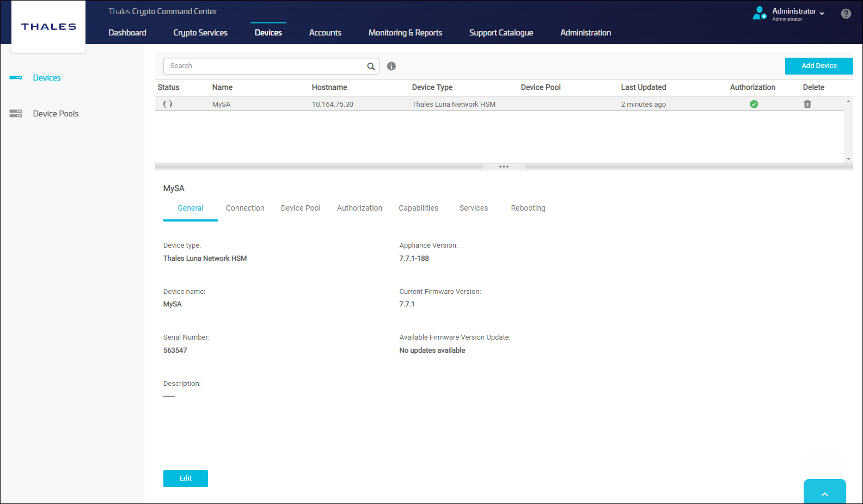863x504 pixels.
Task: Switch to the Capabilities tab
Action: [x=418, y=208]
